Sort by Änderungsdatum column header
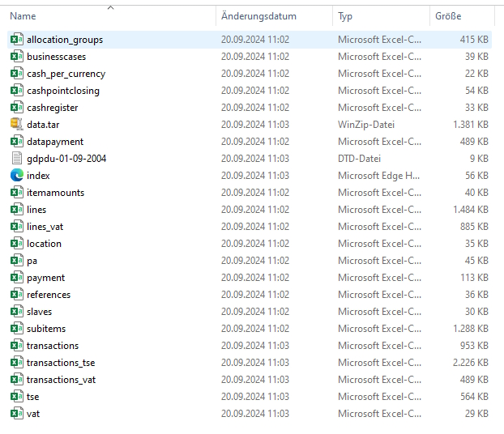This screenshot has width=504, height=434. 258,16
